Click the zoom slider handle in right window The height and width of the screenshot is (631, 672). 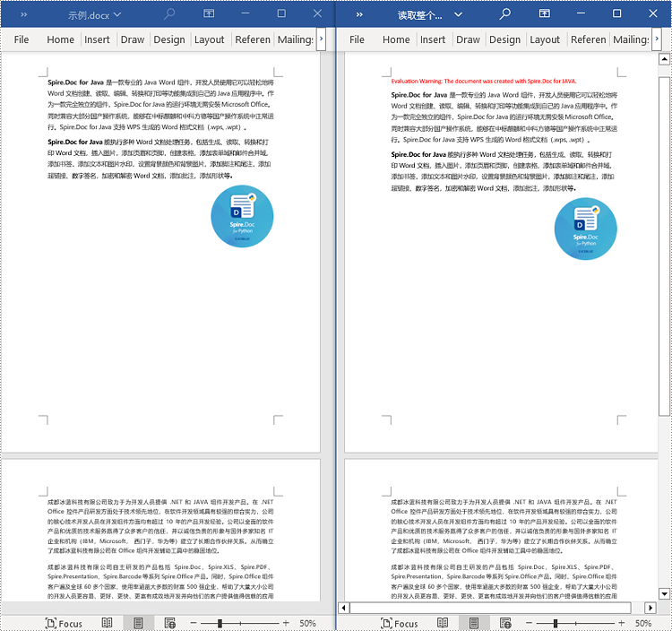tap(556, 623)
